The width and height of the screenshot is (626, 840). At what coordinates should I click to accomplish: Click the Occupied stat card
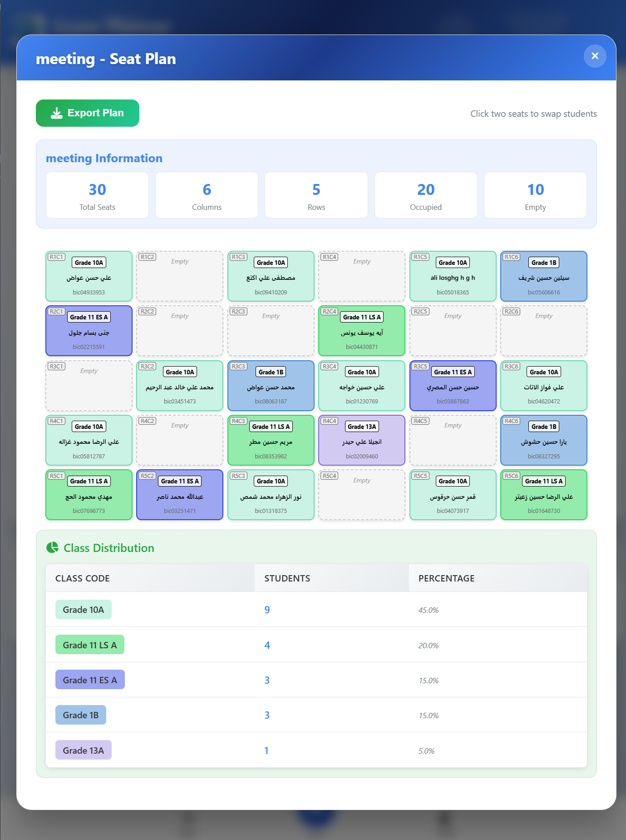click(426, 195)
